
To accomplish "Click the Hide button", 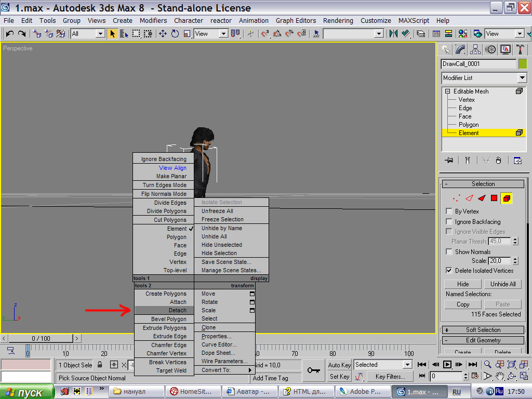I will [x=463, y=284].
